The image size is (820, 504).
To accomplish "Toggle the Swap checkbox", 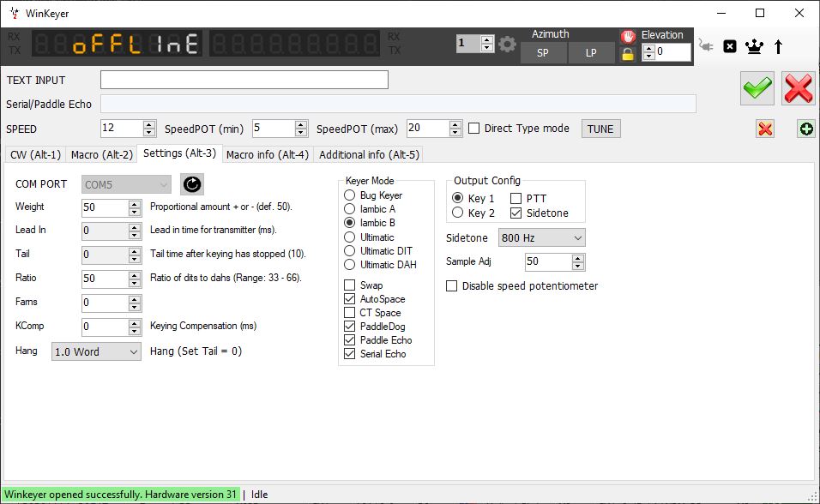I will coord(349,285).
